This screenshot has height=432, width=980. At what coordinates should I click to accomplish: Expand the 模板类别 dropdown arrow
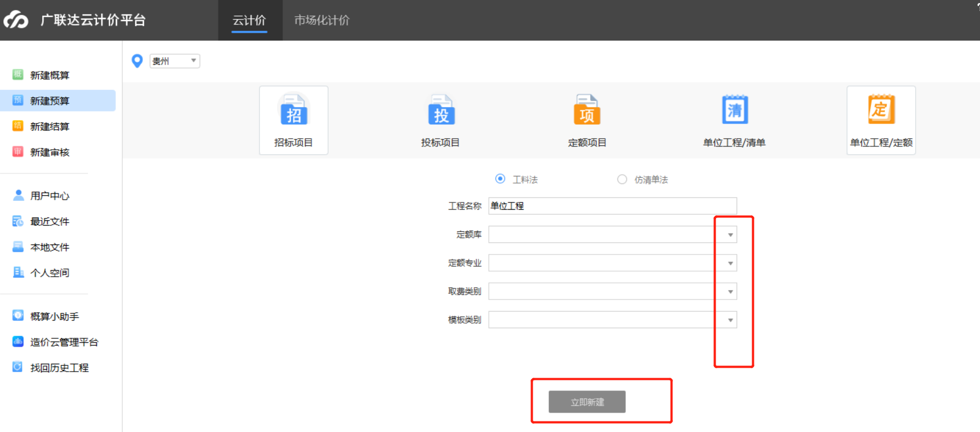(x=731, y=319)
